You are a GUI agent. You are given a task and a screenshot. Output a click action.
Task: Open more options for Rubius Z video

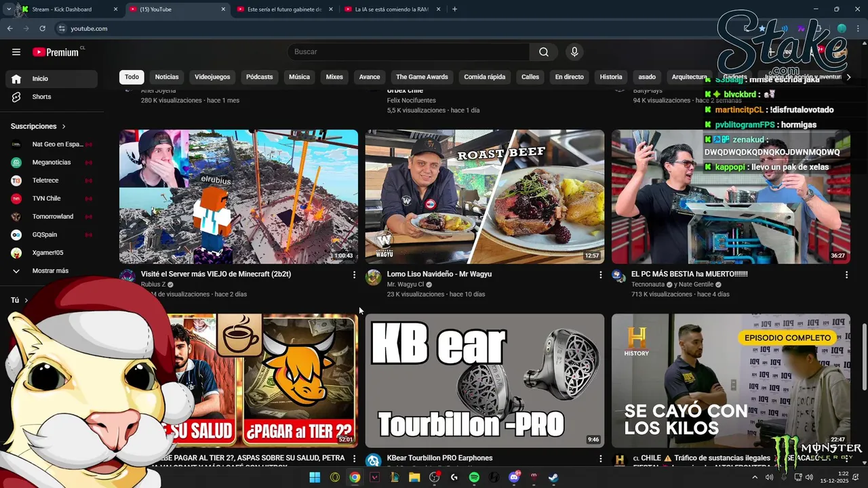click(354, 274)
